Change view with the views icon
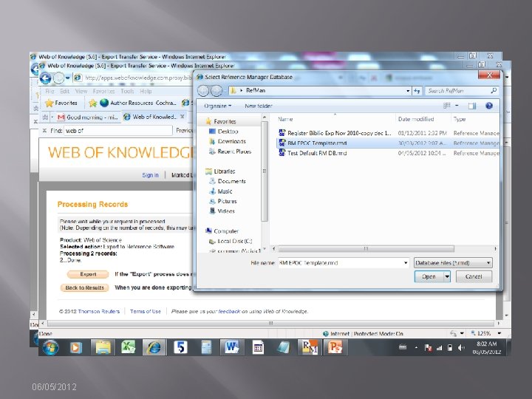The image size is (532, 399). click(447, 106)
